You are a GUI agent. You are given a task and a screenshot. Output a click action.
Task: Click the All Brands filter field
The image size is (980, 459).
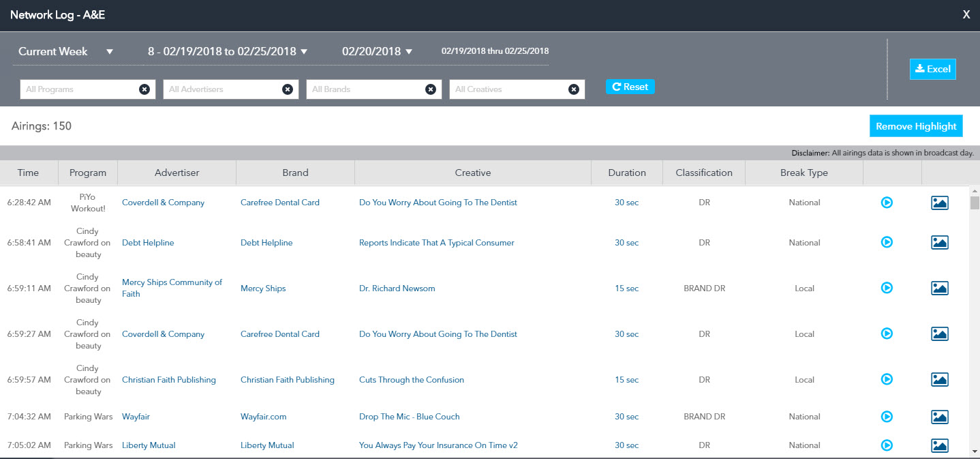click(374, 89)
